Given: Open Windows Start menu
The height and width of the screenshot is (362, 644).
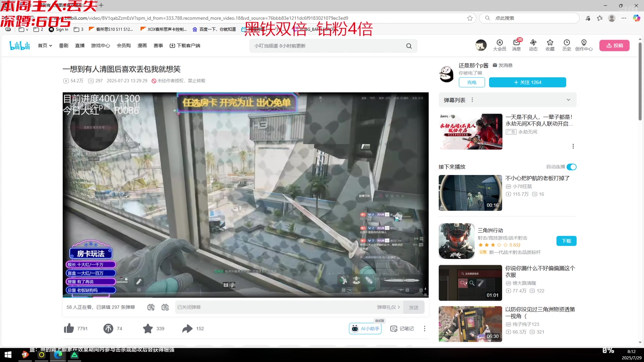Looking at the screenshot, I should [x=8, y=355].
